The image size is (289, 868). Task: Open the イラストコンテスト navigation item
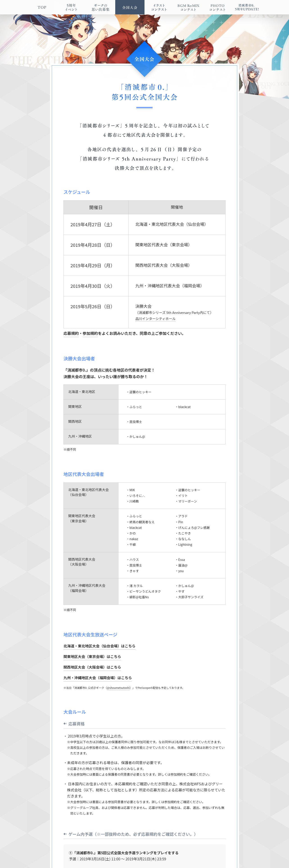pyautogui.click(x=159, y=7)
